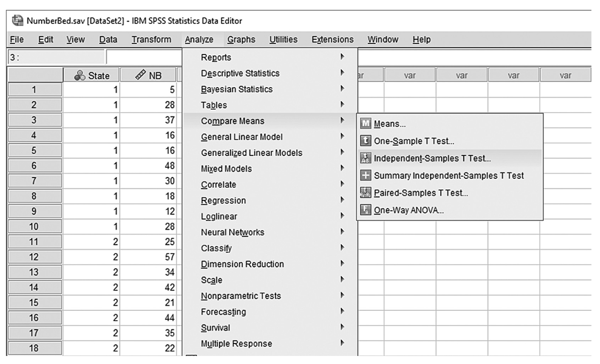Select the last var column header
The width and height of the screenshot is (600, 364).
565,75
